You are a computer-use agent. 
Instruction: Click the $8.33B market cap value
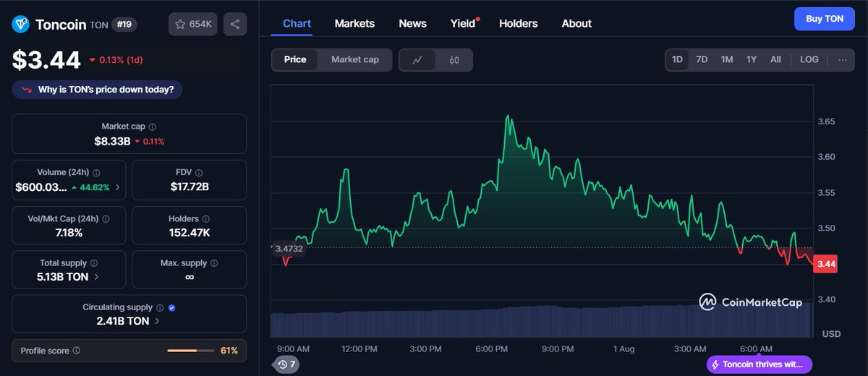click(x=112, y=141)
